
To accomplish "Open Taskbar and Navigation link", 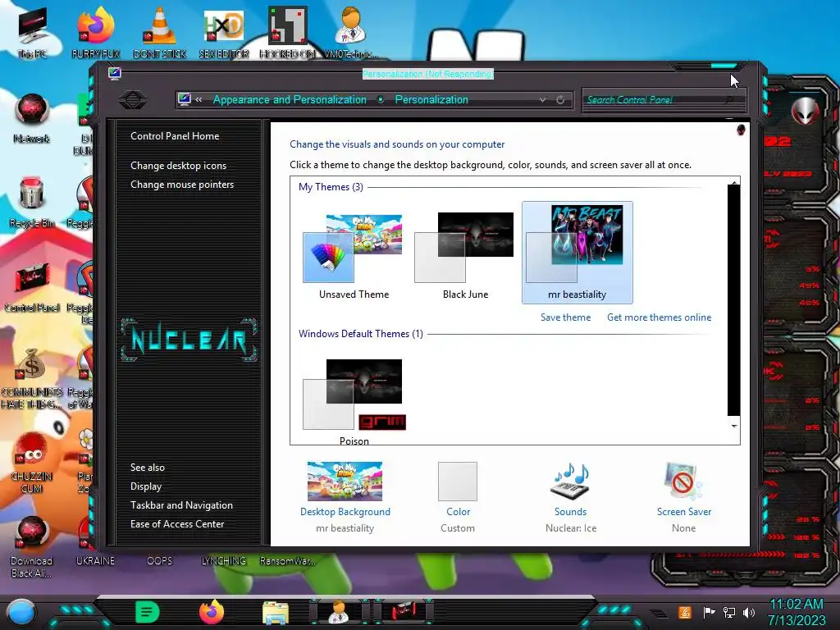I will click(181, 505).
